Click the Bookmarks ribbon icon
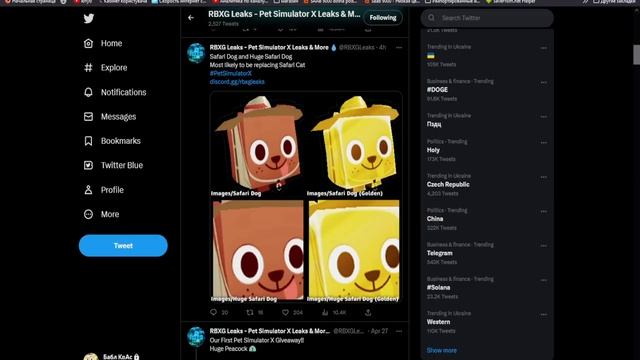The image size is (640, 360). pyautogui.click(x=88, y=141)
